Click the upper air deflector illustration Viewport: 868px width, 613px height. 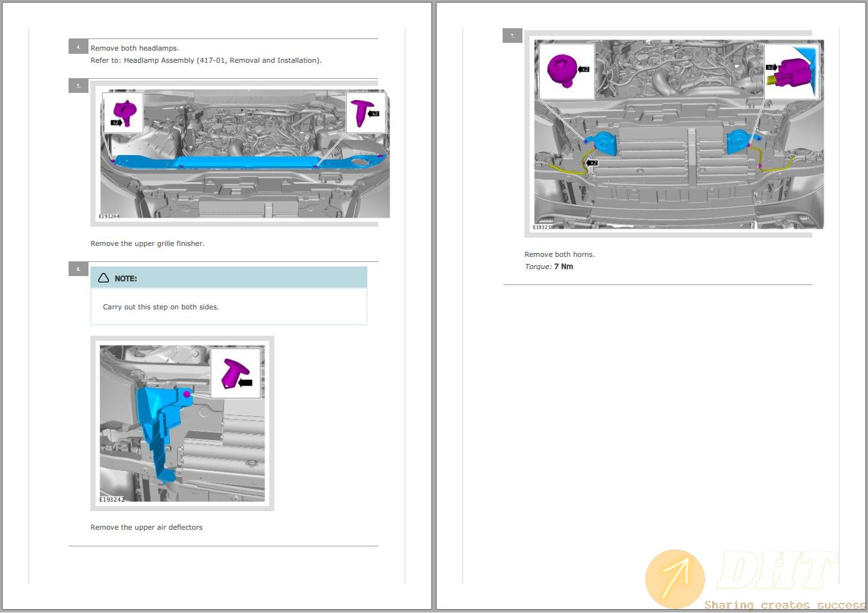(182, 423)
